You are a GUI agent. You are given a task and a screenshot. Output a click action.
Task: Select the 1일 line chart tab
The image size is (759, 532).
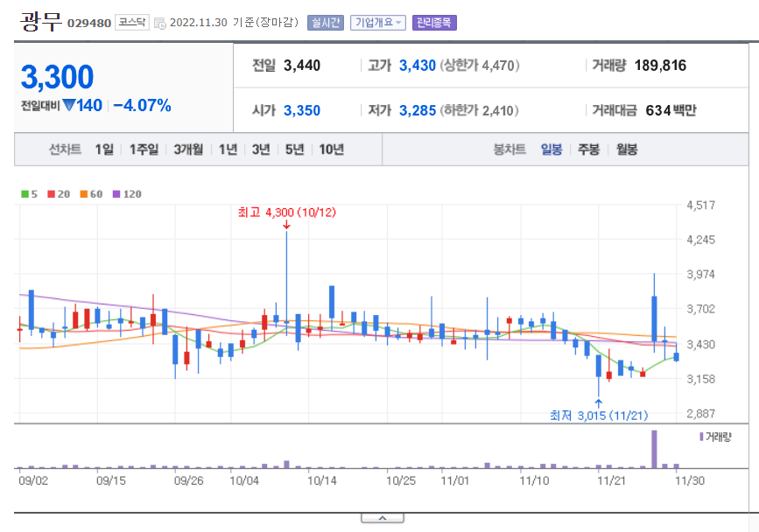pos(104,150)
